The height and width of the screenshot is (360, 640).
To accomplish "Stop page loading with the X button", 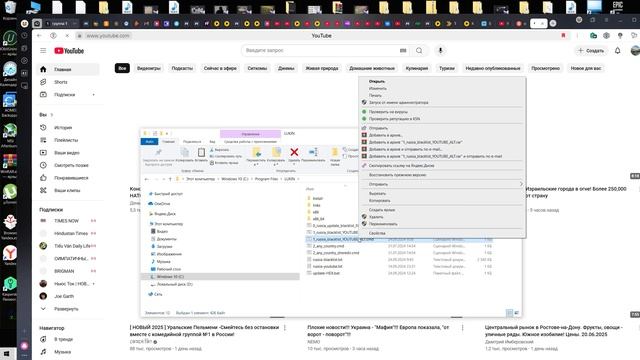I will pyautogui.click(x=67, y=36).
